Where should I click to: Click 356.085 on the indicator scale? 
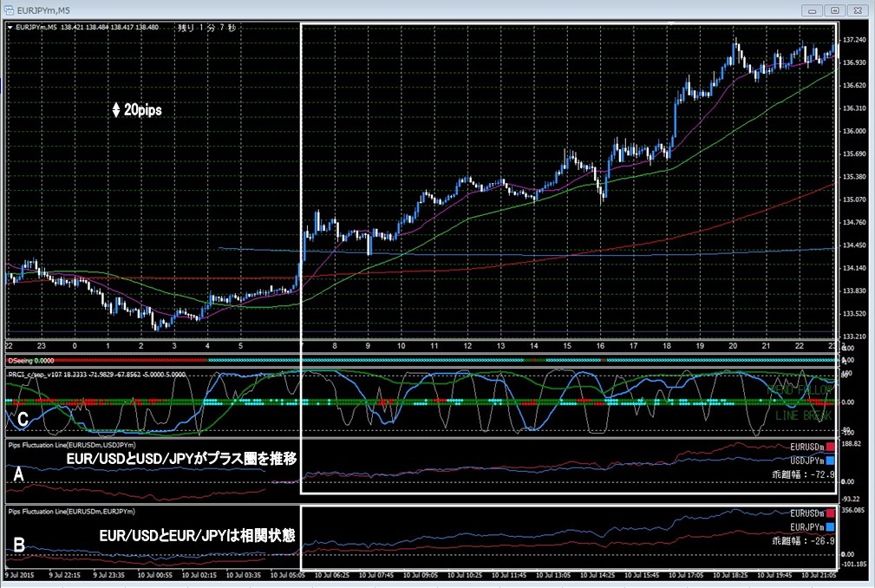[852, 510]
